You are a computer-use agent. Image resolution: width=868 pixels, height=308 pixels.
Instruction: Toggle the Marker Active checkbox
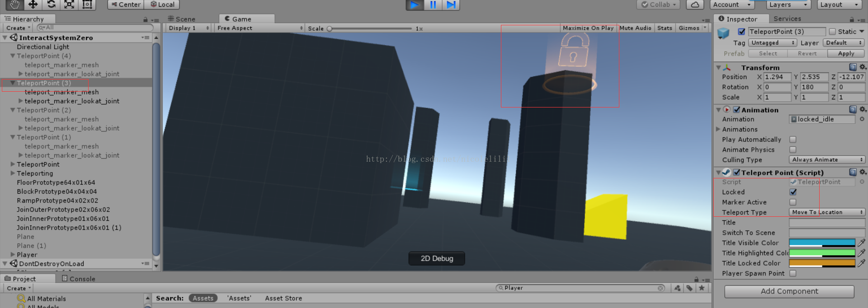(x=793, y=202)
